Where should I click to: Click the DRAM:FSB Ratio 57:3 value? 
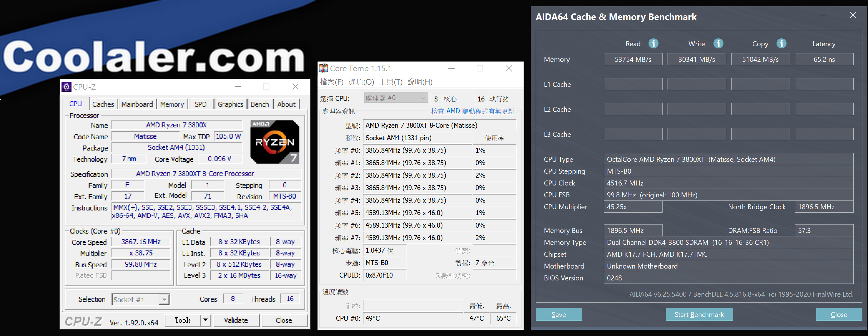click(824, 230)
